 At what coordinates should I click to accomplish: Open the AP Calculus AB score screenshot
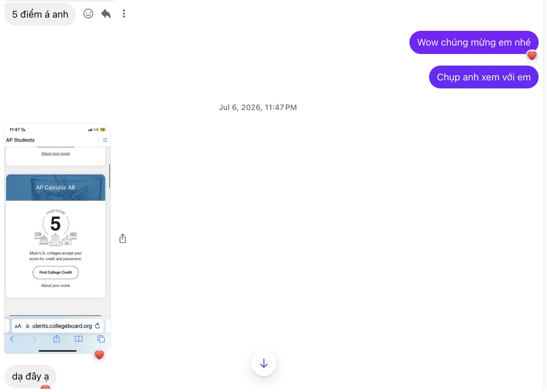pyautogui.click(x=58, y=238)
